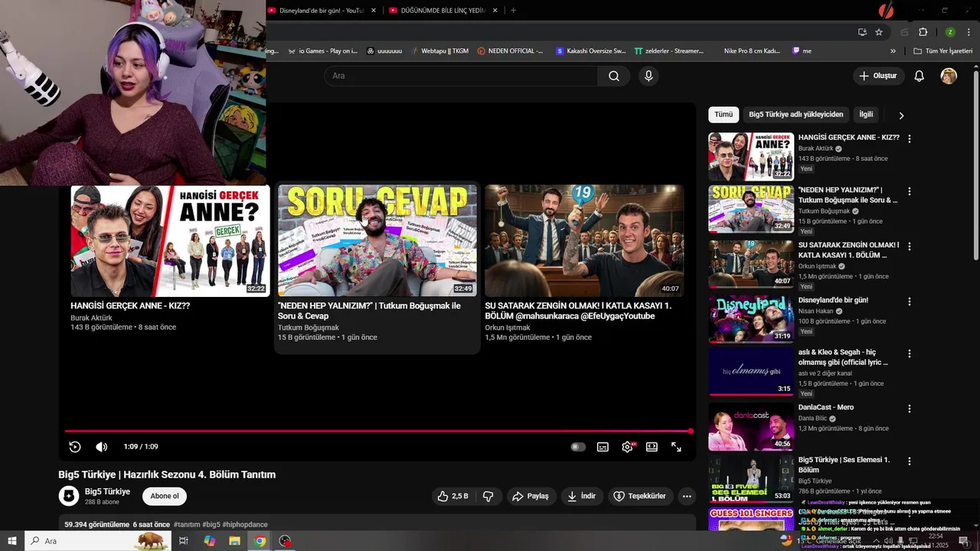Toggle the autoplay switch in the player

[x=578, y=447]
